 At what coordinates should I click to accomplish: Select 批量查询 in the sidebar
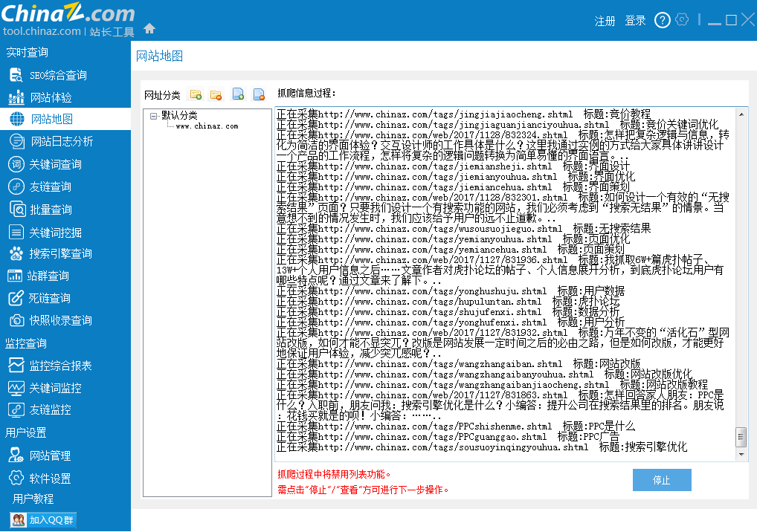pos(41,210)
